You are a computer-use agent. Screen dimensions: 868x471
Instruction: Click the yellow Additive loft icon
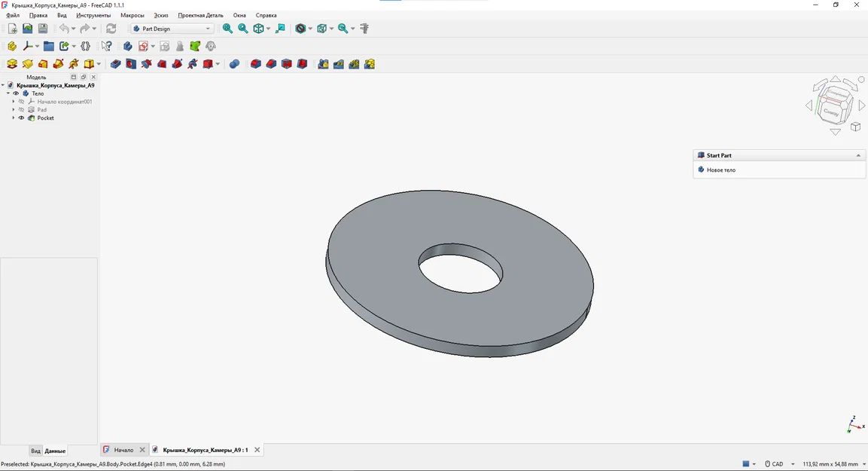tap(43, 64)
